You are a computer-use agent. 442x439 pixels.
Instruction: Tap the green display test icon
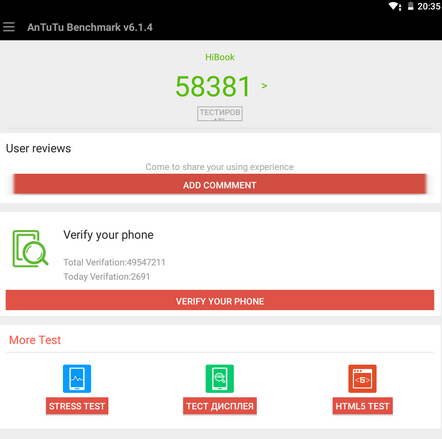220,379
